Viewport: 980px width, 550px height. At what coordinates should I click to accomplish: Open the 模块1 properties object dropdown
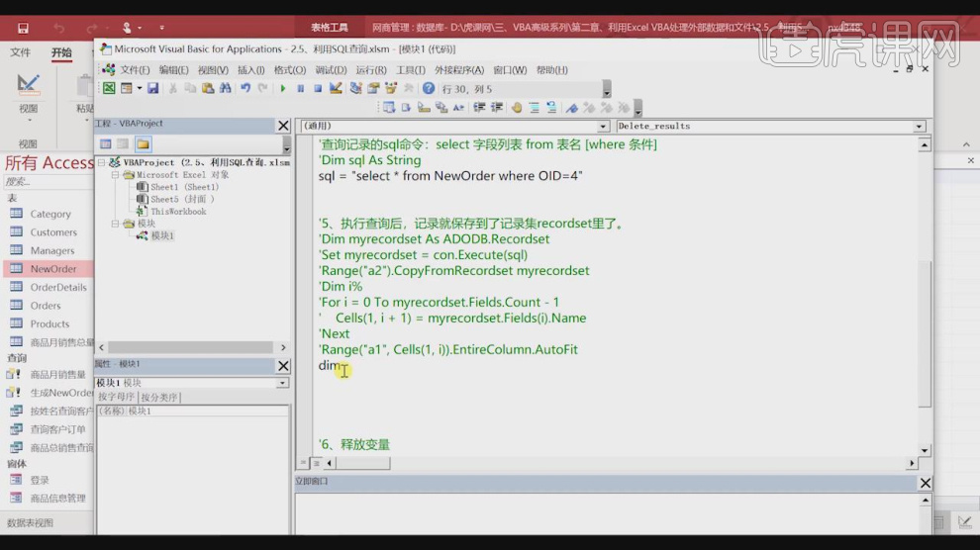pyautogui.click(x=282, y=383)
